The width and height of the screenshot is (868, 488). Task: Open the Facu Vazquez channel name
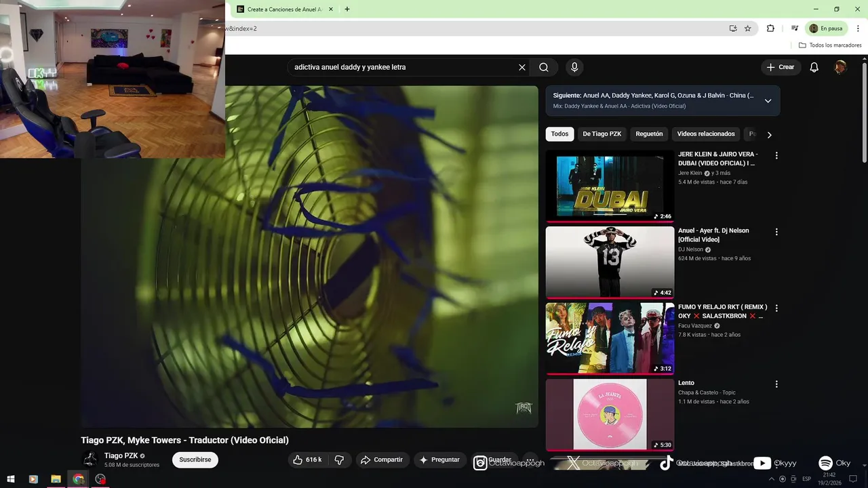tap(695, 325)
